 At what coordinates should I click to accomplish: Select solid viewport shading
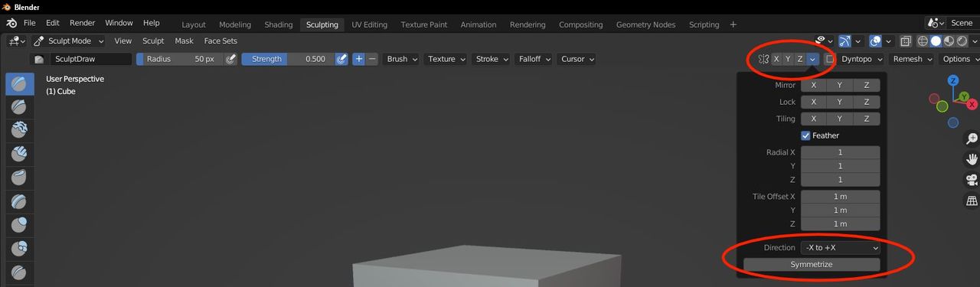(936, 41)
